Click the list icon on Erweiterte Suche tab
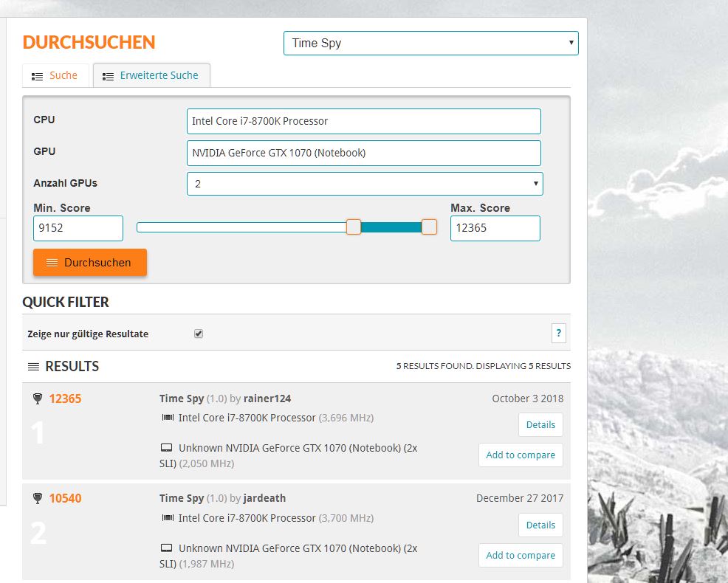 click(109, 77)
